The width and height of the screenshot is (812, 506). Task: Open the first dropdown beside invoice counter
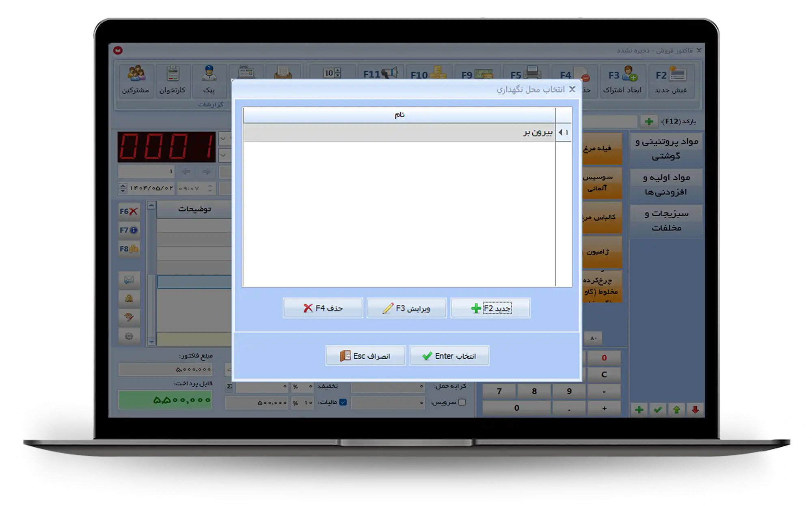coord(223,139)
